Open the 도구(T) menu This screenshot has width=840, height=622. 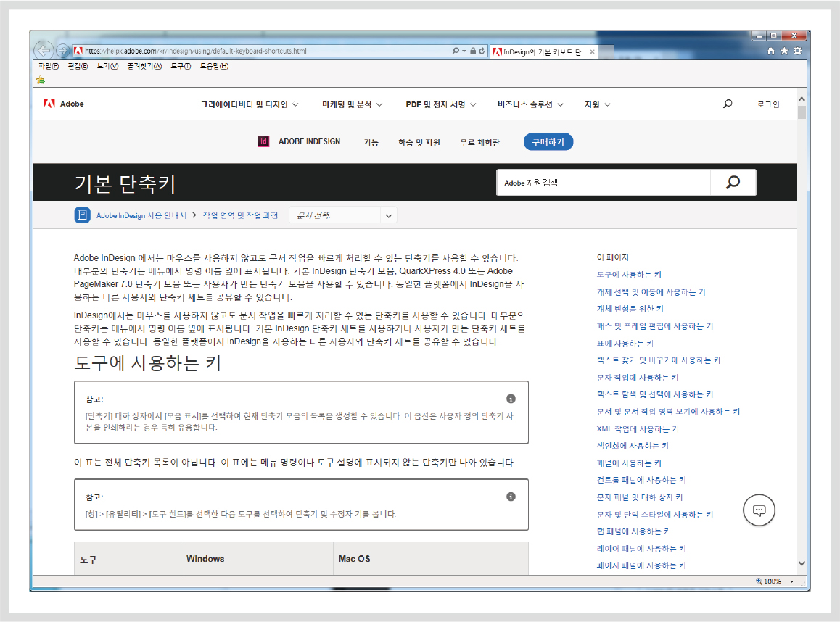(181, 66)
